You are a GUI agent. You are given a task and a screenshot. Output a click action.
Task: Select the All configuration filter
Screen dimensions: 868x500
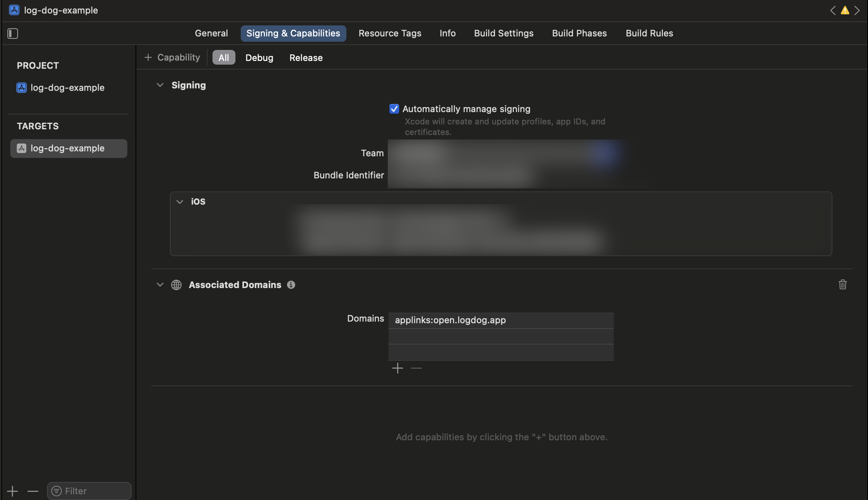click(x=224, y=58)
